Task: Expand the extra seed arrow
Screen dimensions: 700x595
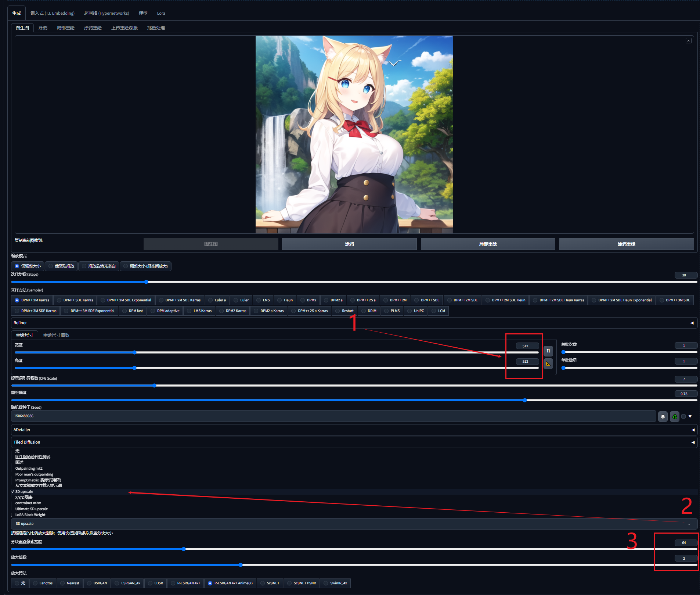Action: [690, 416]
